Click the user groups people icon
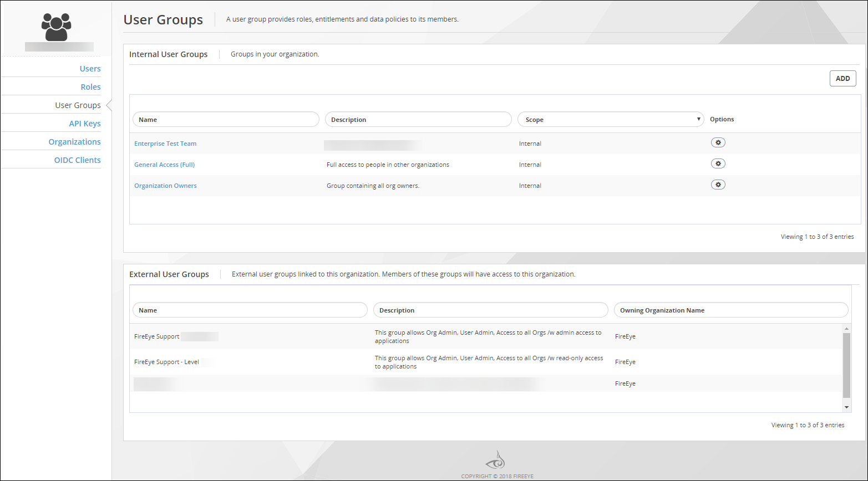Image resolution: width=868 pixels, height=481 pixels. tap(56, 27)
